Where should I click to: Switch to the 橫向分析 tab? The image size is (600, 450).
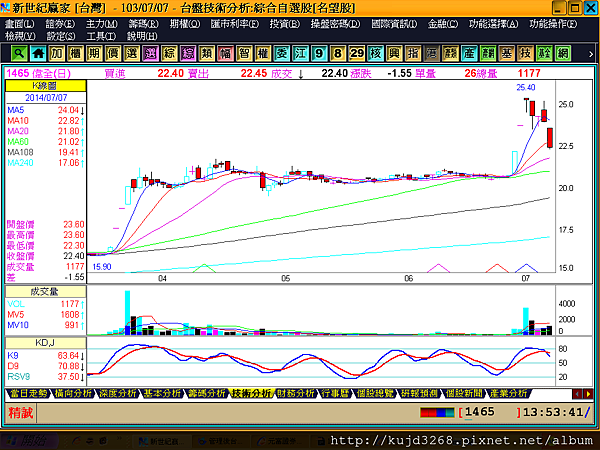(x=73, y=393)
